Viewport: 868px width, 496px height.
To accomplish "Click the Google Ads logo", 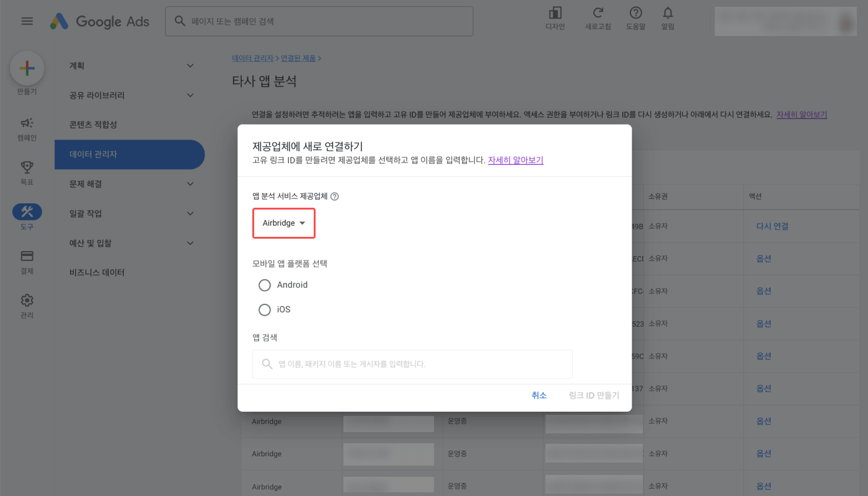I will pos(100,21).
